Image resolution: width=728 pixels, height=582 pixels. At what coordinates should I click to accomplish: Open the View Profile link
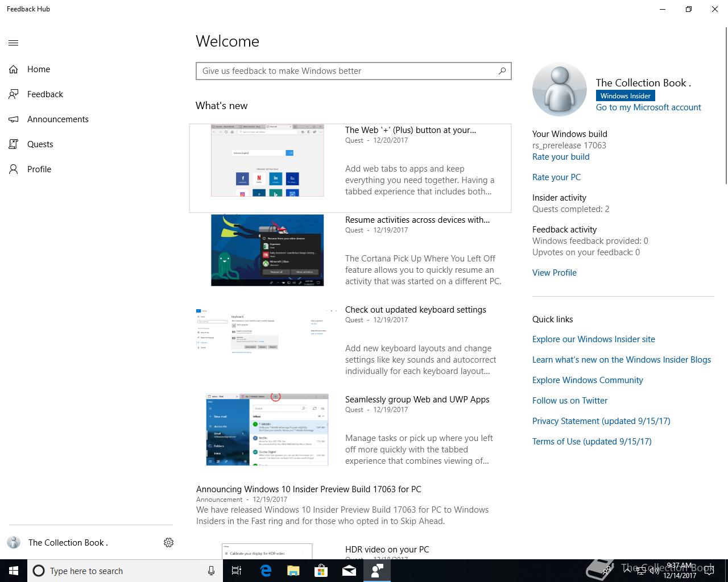pyautogui.click(x=555, y=273)
